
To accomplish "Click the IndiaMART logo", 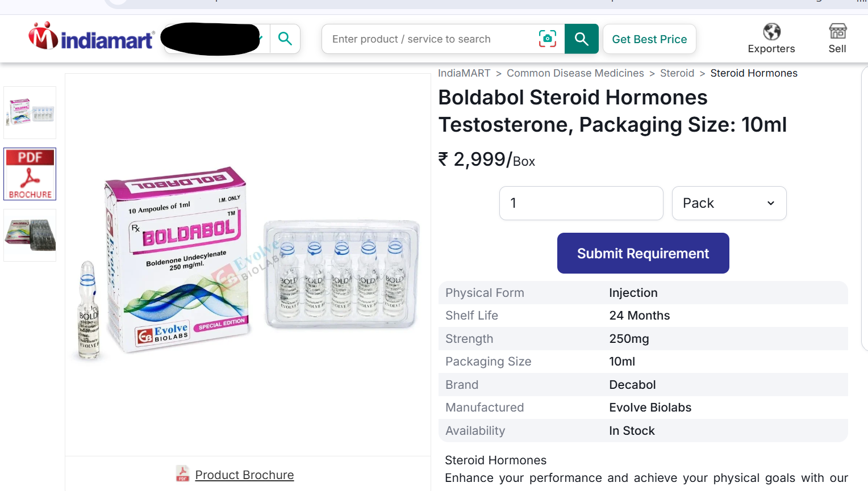I will click(91, 37).
